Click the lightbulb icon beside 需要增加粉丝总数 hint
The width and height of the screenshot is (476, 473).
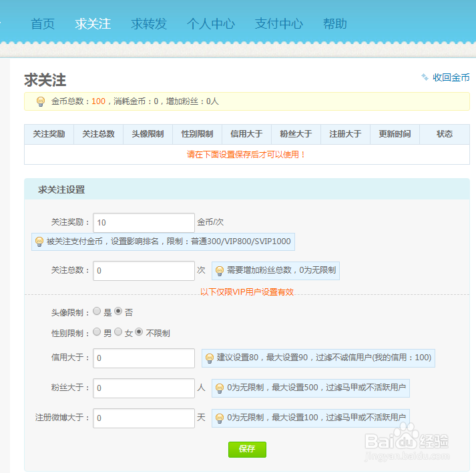click(x=220, y=271)
